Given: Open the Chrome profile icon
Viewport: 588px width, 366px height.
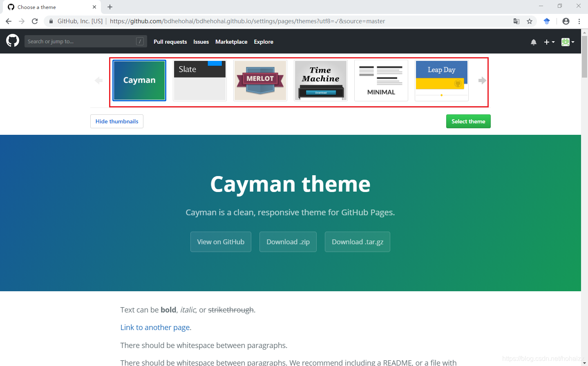Looking at the screenshot, I should [566, 21].
